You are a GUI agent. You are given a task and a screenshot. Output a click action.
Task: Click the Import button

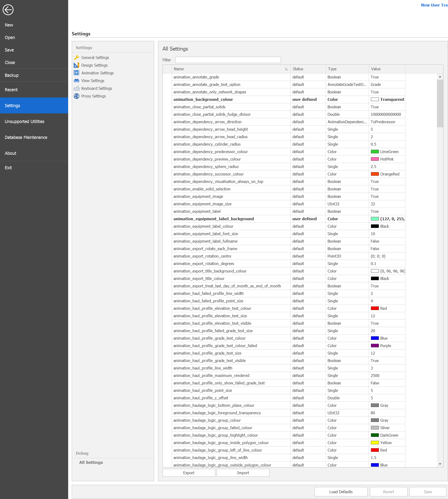coord(243,473)
